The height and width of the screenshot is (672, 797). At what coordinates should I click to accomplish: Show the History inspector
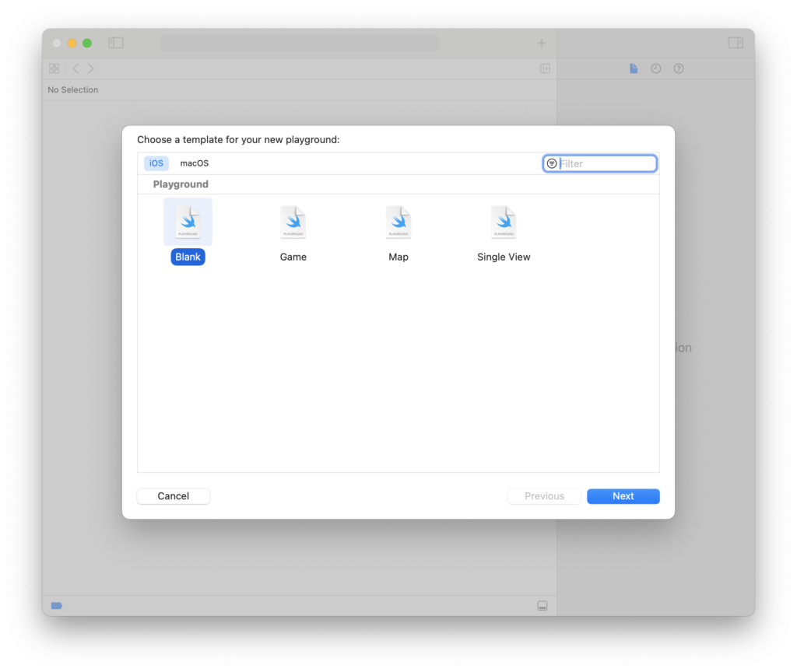click(655, 68)
